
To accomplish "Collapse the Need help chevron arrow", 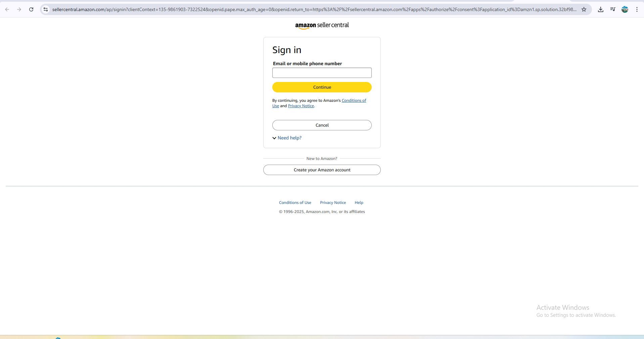I will pyautogui.click(x=274, y=138).
